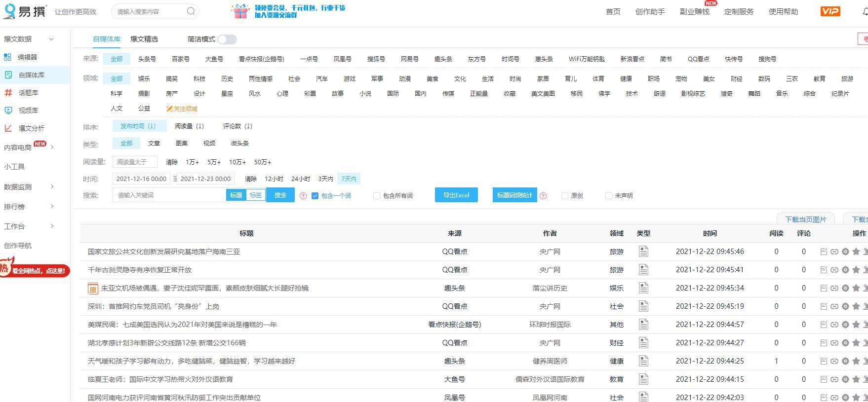Expand the 排行榜 sidebar menu
Screen dimensions: 868x402
pos(52,206)
